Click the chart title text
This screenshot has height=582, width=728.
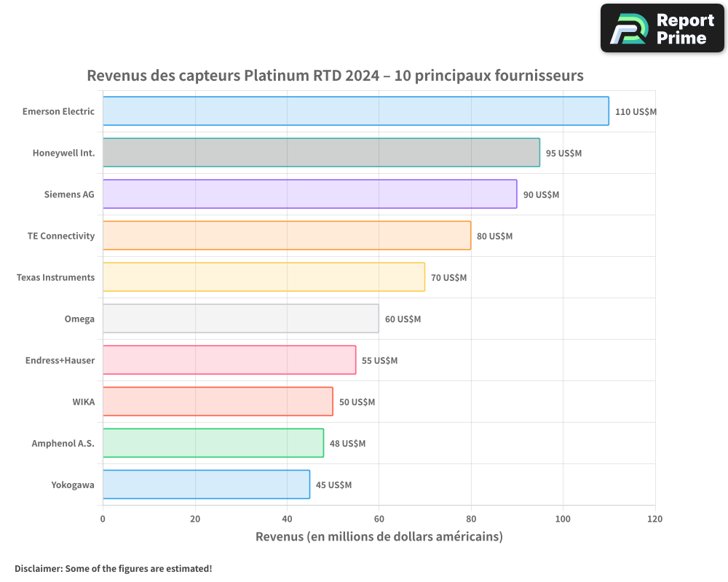335,76
